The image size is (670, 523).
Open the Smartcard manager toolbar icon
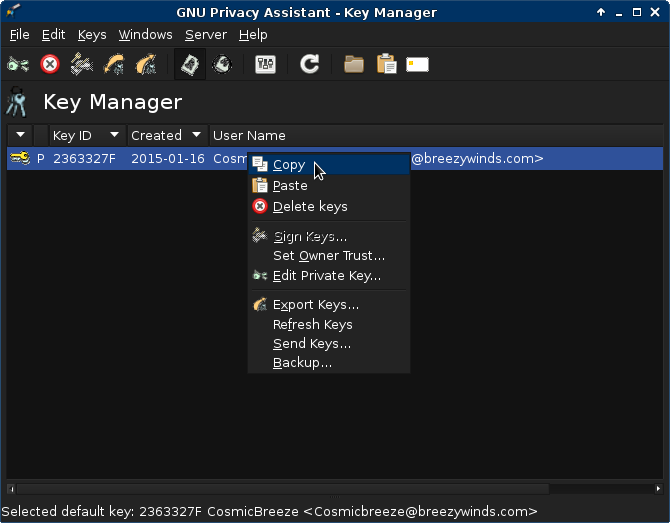(x=417, y=65)
